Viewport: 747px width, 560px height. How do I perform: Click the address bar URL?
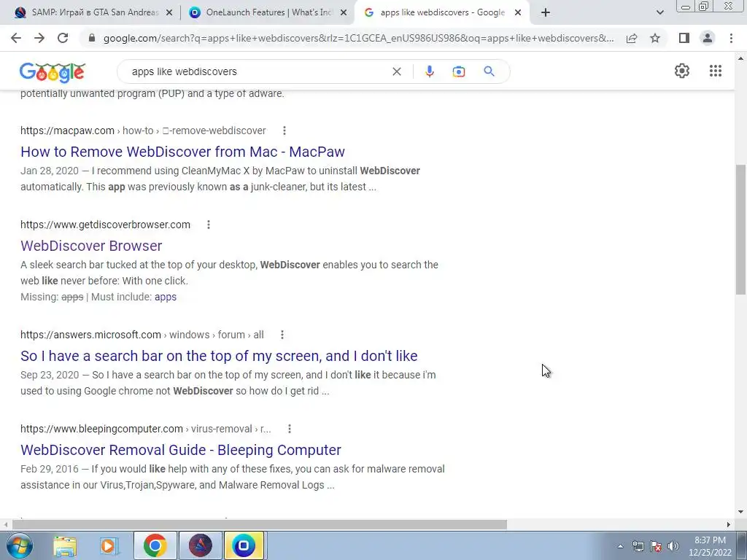358,38
